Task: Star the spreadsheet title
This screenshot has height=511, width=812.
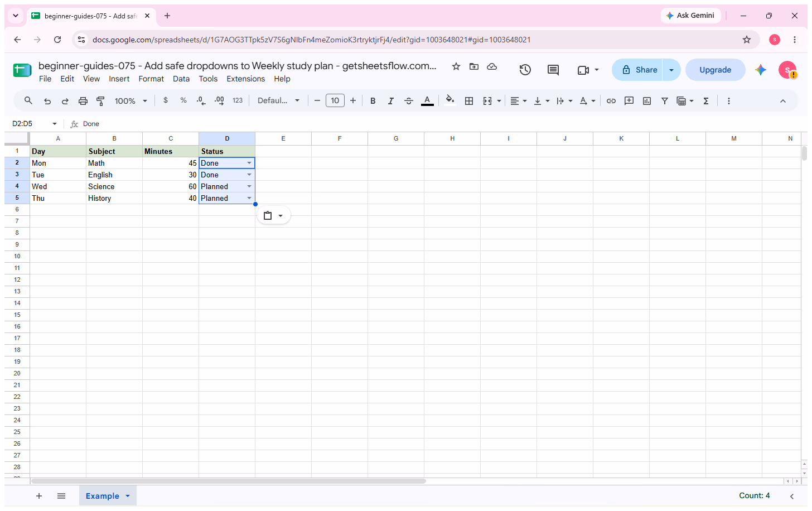Action: pos(456,66)
